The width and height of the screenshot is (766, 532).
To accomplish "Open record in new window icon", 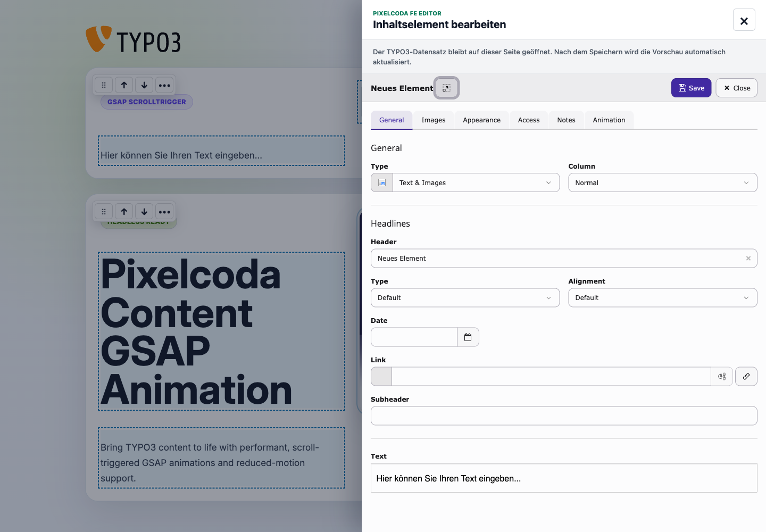I will [446, 88].
